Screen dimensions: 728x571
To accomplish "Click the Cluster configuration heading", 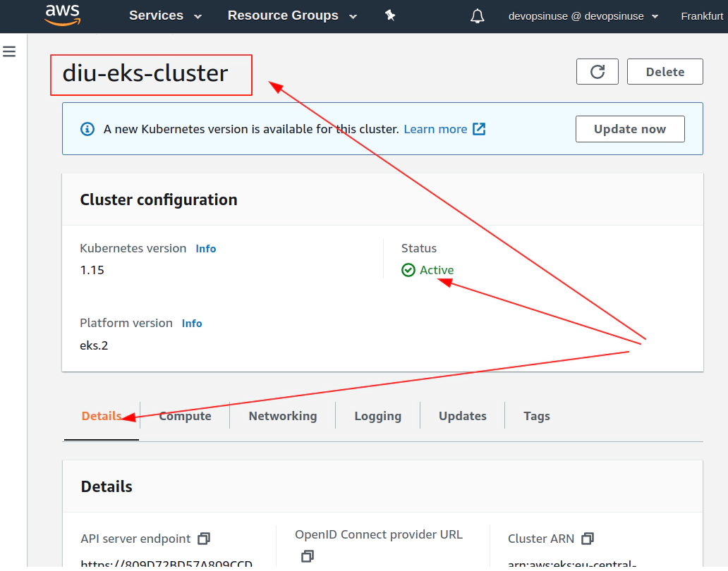I will coord(159,200).
